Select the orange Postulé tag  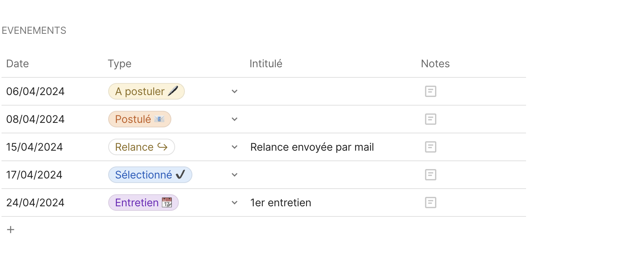point(139,119)
